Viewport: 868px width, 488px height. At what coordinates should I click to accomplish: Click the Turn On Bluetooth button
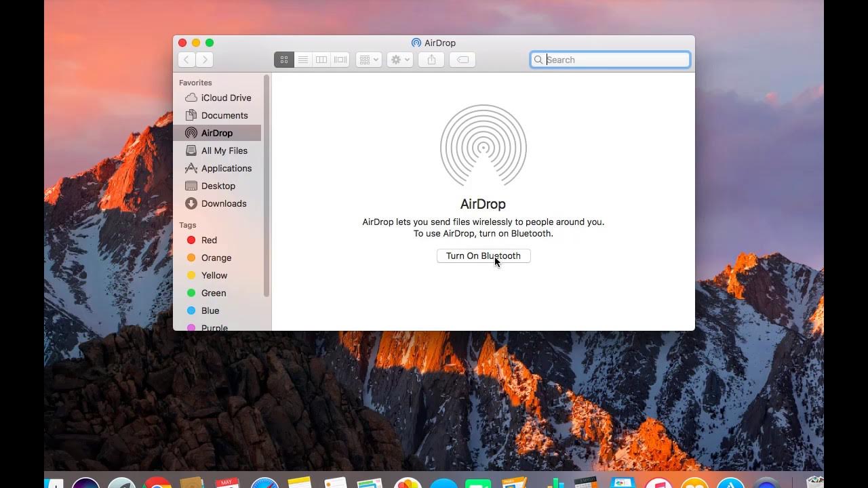pyautogui.click(x=484, y=256)
